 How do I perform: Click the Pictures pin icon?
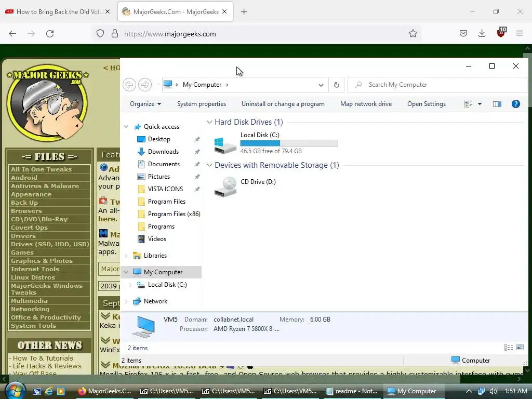point(197,177)
